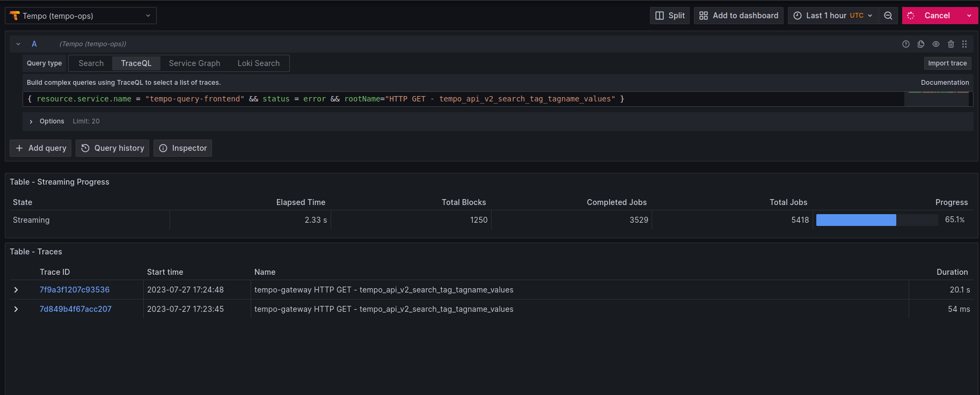Image resolution: width=980 pixels, height=395 pixels.
Task: Click Import trace button
Action: [x=947, y=63]
